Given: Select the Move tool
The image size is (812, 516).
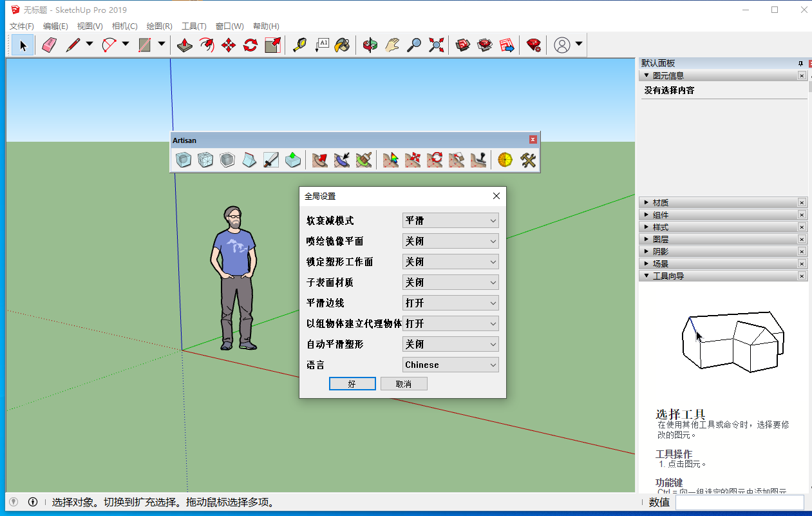Looking at the screenshot, I should point(229,45).
